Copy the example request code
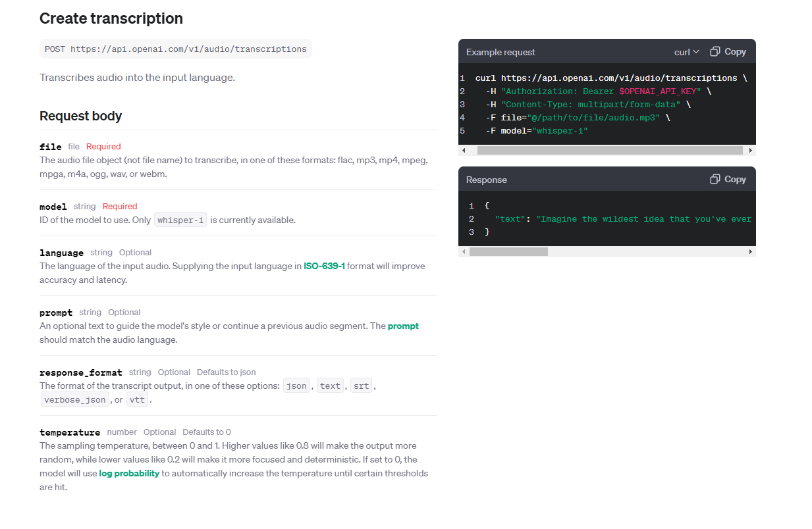This screenshot has height=529, width=812. click(x=728, y=52)
